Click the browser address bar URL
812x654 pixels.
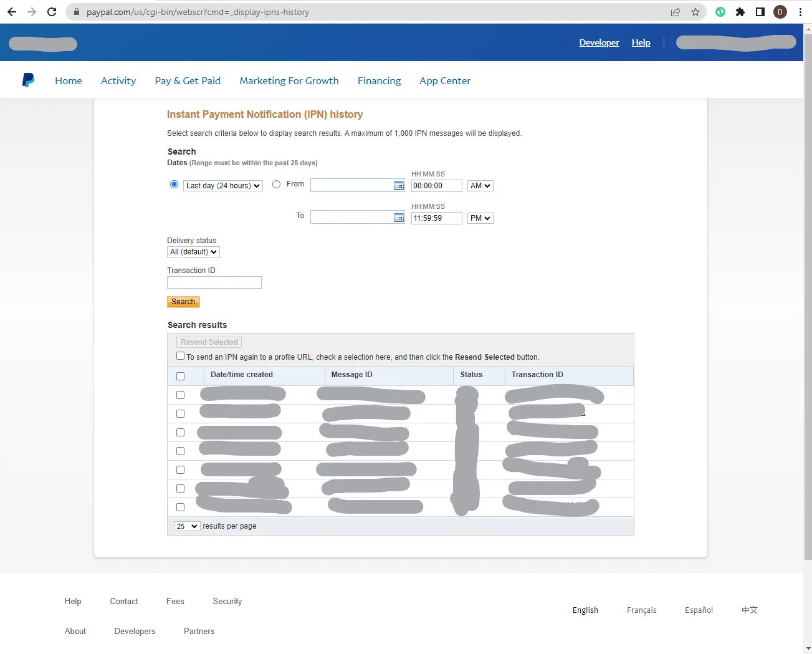tap(198, 12)
